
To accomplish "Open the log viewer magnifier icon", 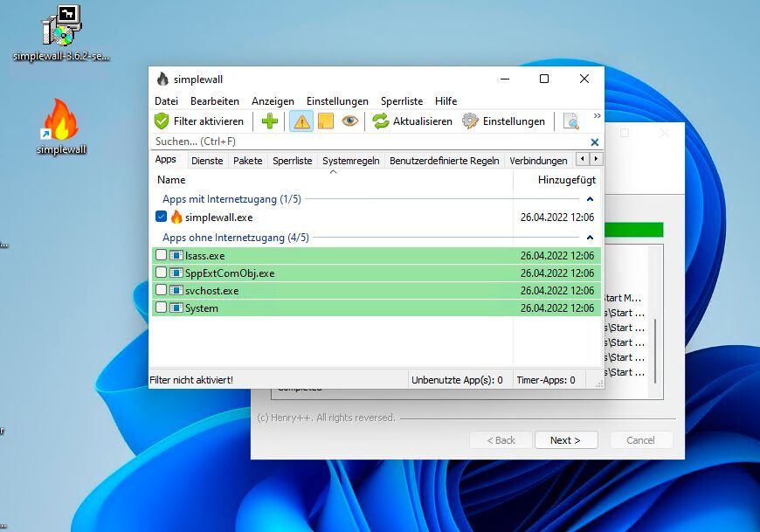I will 572,121.
